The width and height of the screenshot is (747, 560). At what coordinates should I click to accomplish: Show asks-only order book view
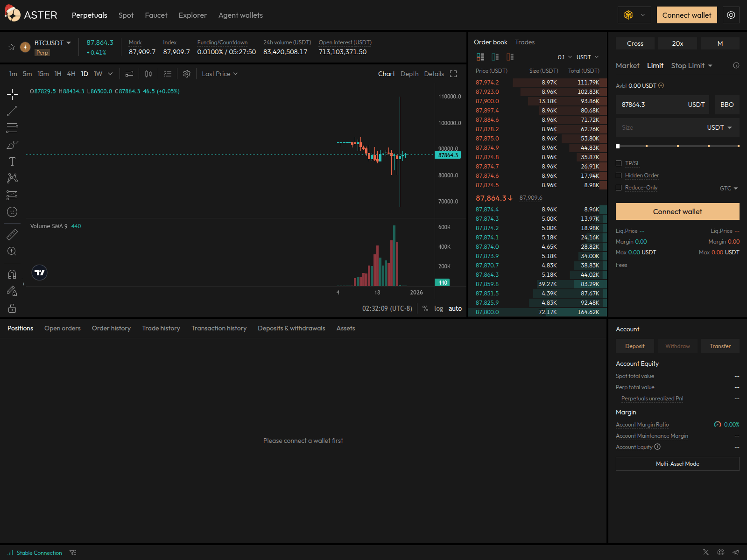510,57
